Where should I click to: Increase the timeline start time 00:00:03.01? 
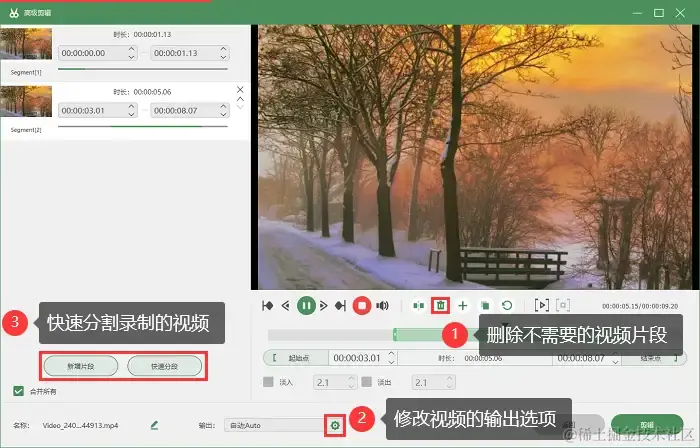[x=392, y=354]
